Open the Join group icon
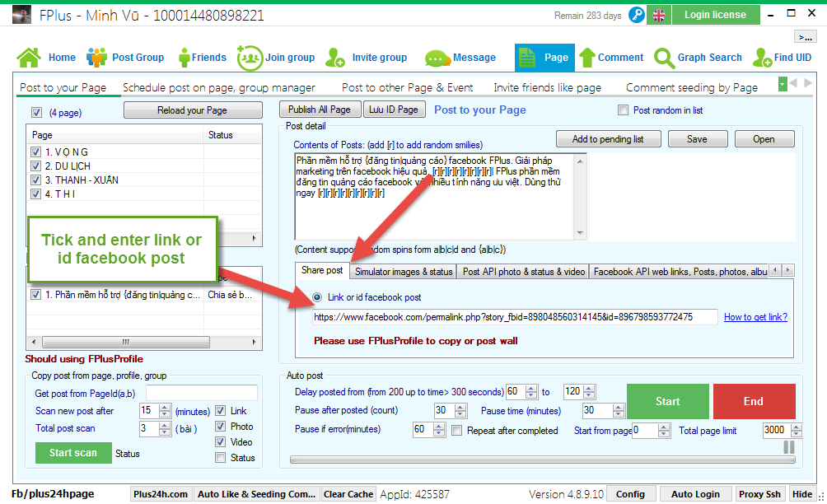 [x=250, y=58]
